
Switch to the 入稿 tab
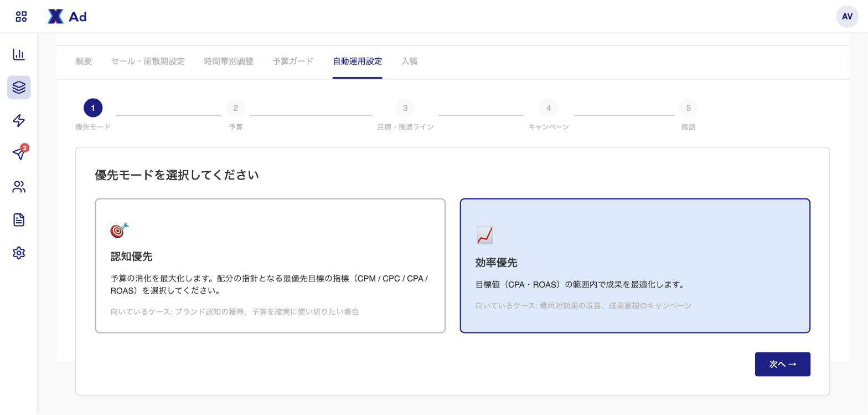point(409,62)
